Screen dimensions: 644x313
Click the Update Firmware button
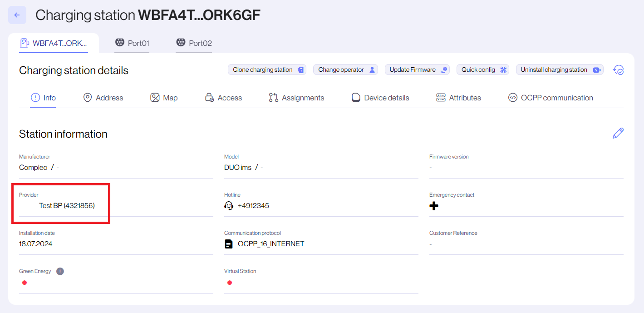click(417, 70)
